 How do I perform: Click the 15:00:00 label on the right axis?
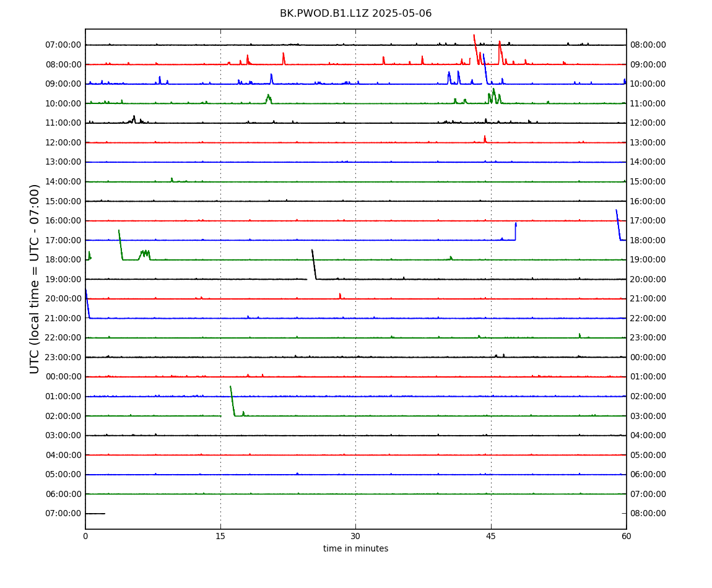648,181
